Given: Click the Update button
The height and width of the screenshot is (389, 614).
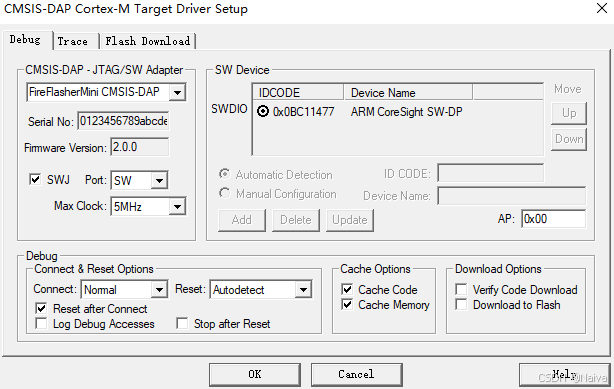Looking at the screenshot, I should pos(350,220).
